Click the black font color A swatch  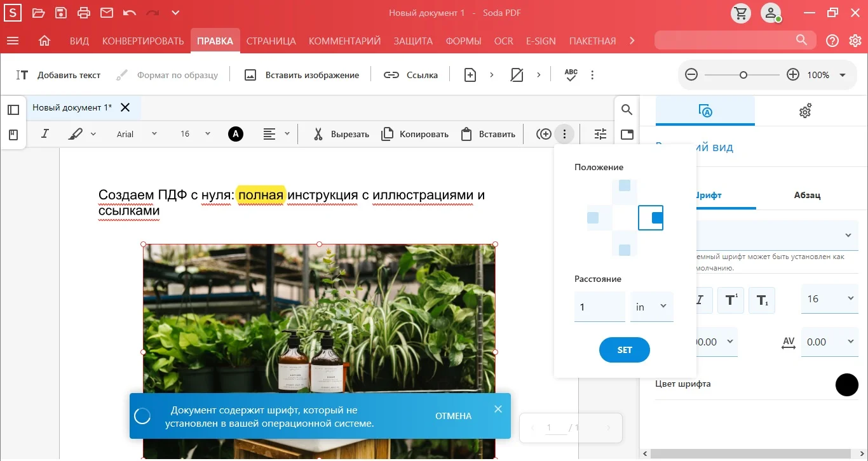click(236, 134)
